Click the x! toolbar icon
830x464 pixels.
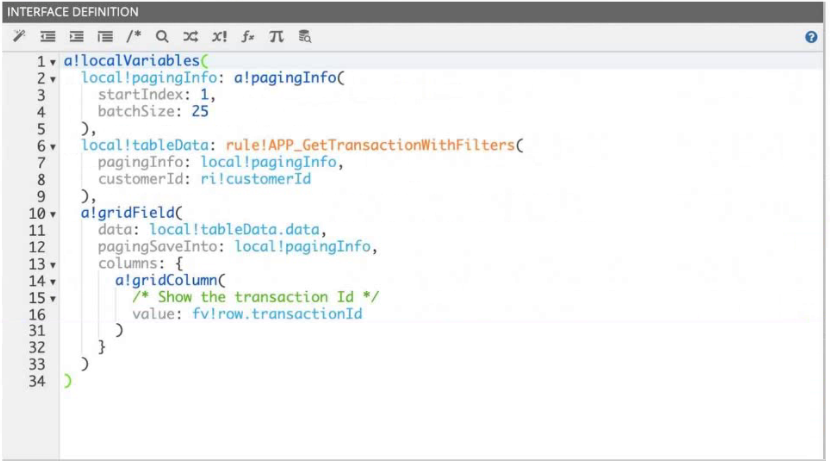pos(219,36)
